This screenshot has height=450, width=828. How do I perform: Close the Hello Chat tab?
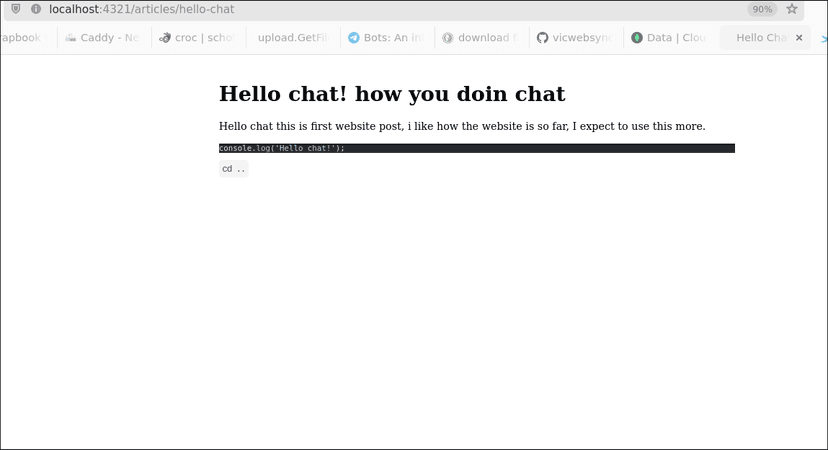coord(799,38)
